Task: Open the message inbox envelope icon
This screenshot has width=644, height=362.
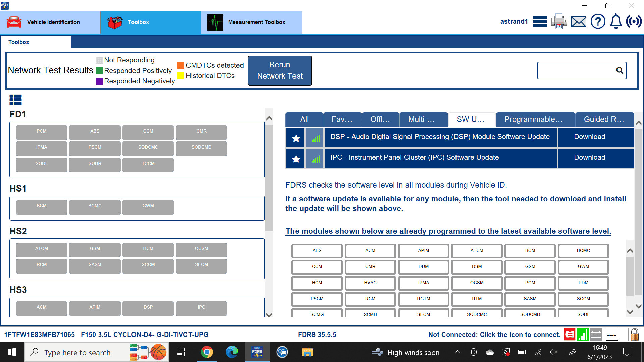Action: tap(579, 21)
